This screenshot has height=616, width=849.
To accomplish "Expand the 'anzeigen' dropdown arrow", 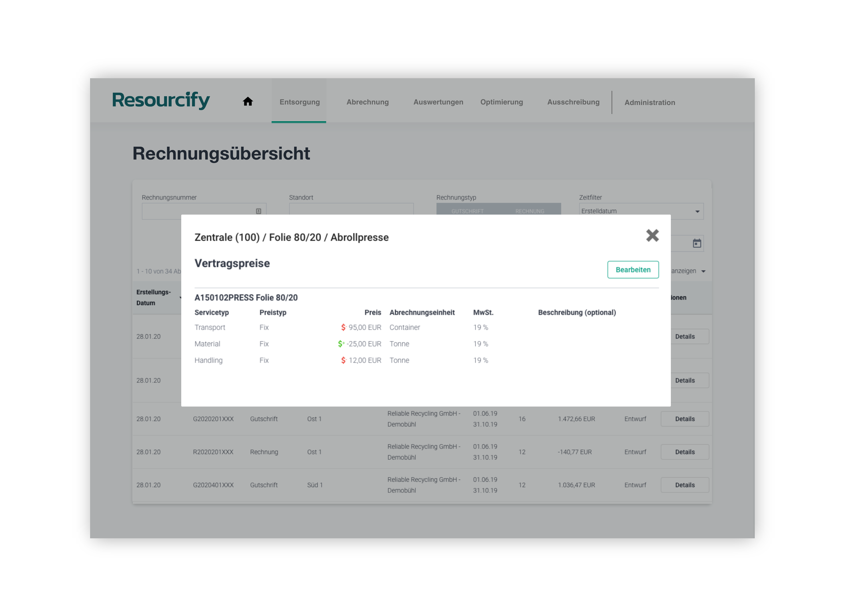I will click(x=703, y=271).
